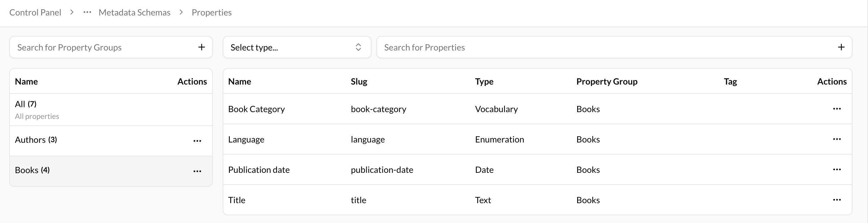Open the actions menu for Language property

[x=838, y=139]
